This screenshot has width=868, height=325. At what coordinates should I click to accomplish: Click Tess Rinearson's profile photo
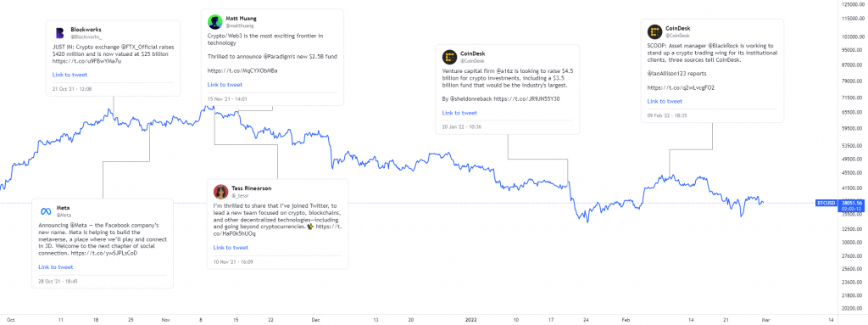221,191
